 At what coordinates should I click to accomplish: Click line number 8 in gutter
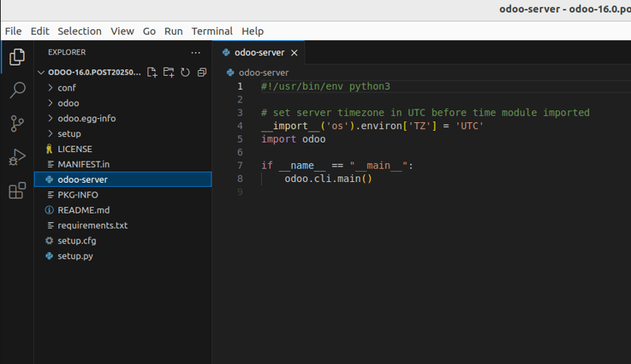pos(240,178)
